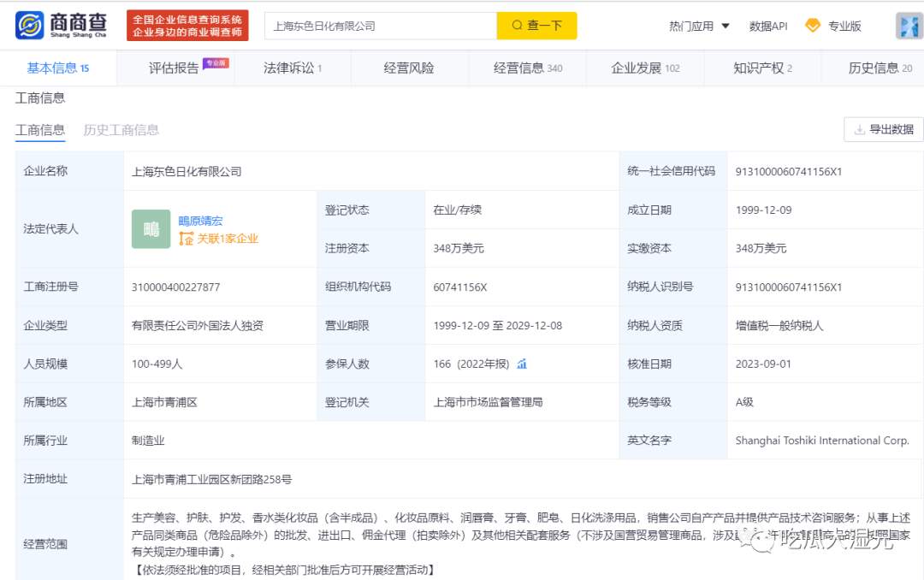
Task: Click the 专业版 badge on 评估报告
Action: [x=216, y=62]
